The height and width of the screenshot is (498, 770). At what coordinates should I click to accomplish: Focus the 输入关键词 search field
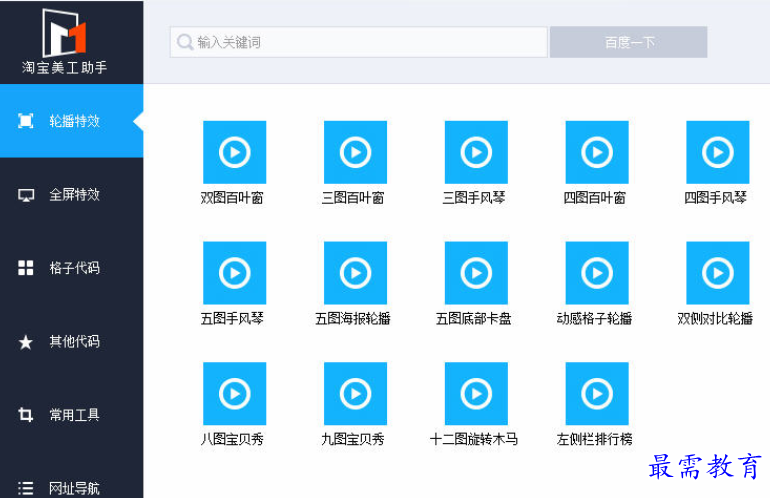(x=358, y=42)
